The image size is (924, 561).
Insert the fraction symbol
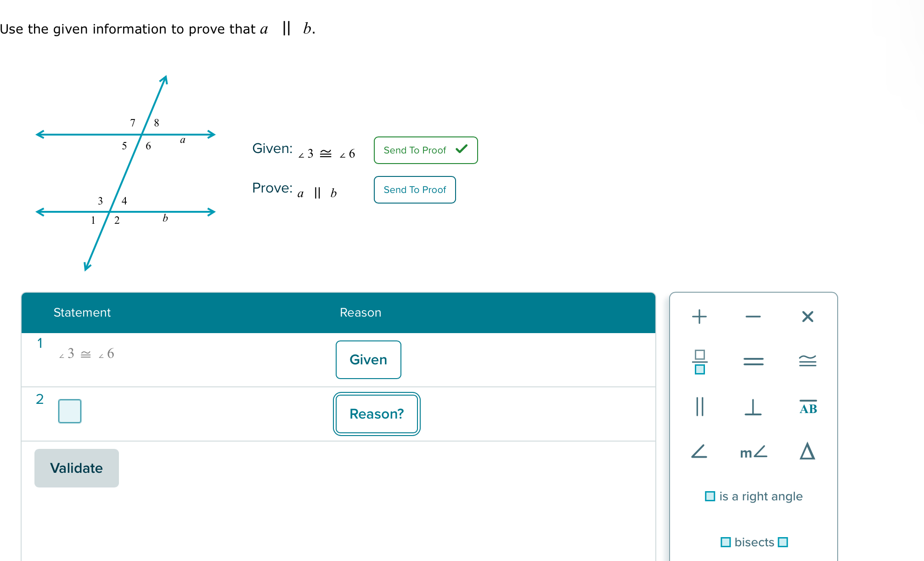click(x=699, y=361)
